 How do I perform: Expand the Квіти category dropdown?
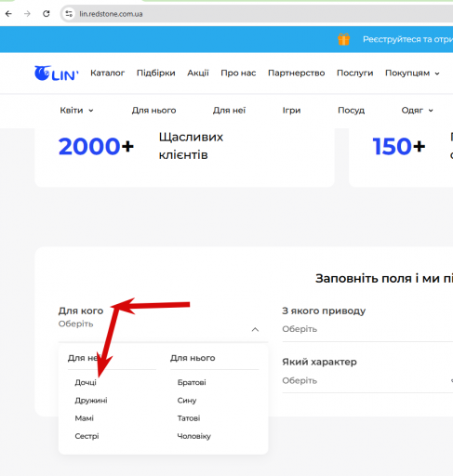pyautogui.click(x=76, y=111)
